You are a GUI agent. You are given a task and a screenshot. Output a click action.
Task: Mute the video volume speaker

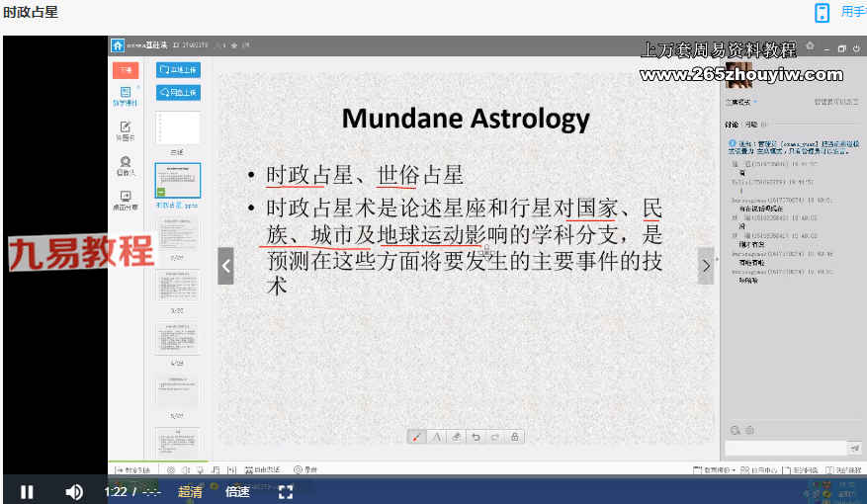click(x=74, y=492)
